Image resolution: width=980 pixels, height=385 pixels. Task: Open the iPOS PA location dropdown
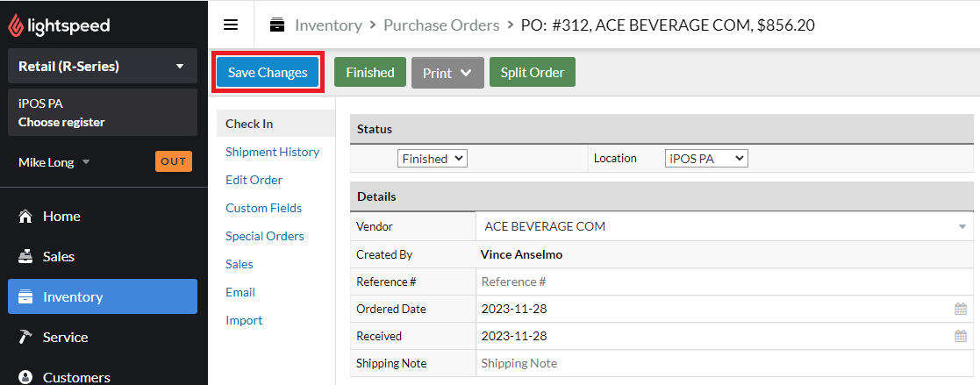706,159
